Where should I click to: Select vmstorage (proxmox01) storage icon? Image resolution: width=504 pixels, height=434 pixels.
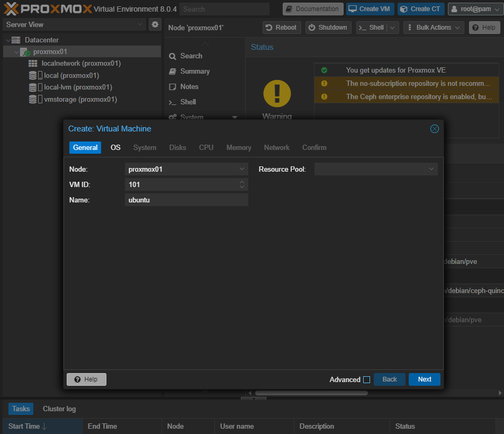[33, 100]
